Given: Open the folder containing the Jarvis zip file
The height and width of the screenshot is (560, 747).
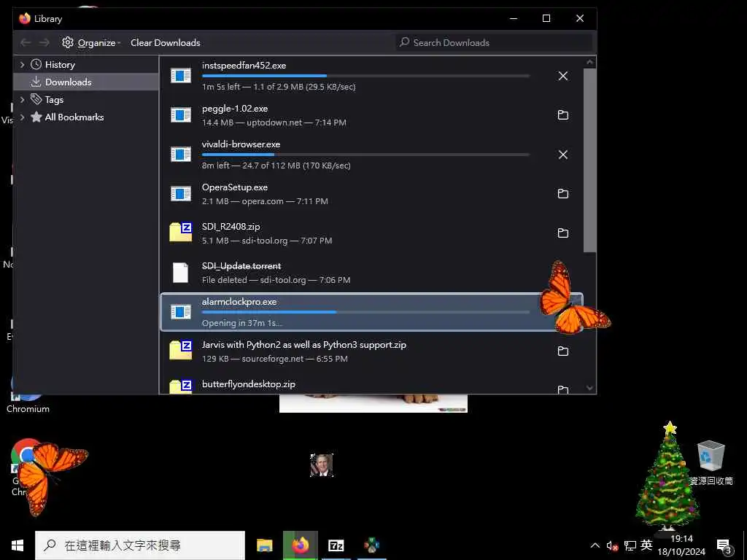Looking at the screenshot, I should click(x=562, y=351).
